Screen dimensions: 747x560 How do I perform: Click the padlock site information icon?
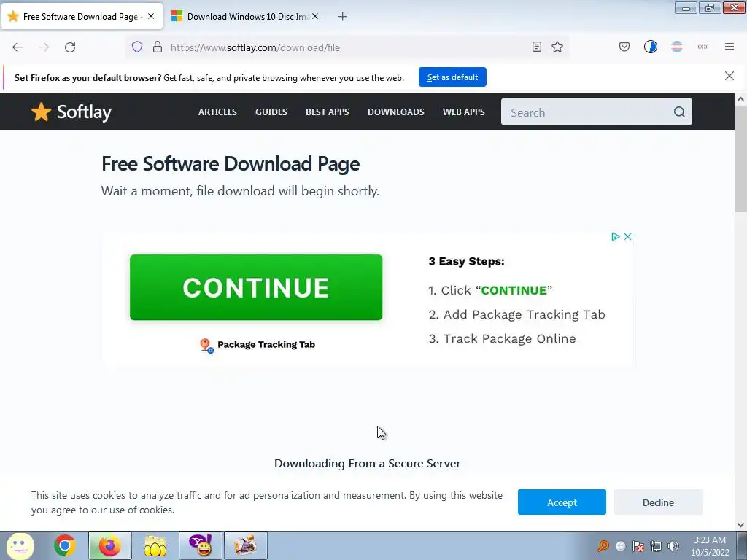click(x=158, y=47)
